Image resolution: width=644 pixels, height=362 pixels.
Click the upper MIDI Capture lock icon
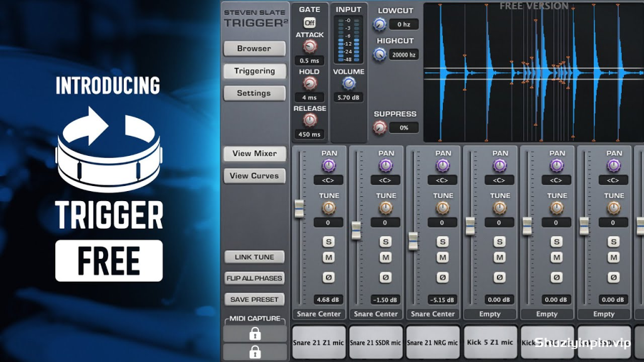[255, 334]
